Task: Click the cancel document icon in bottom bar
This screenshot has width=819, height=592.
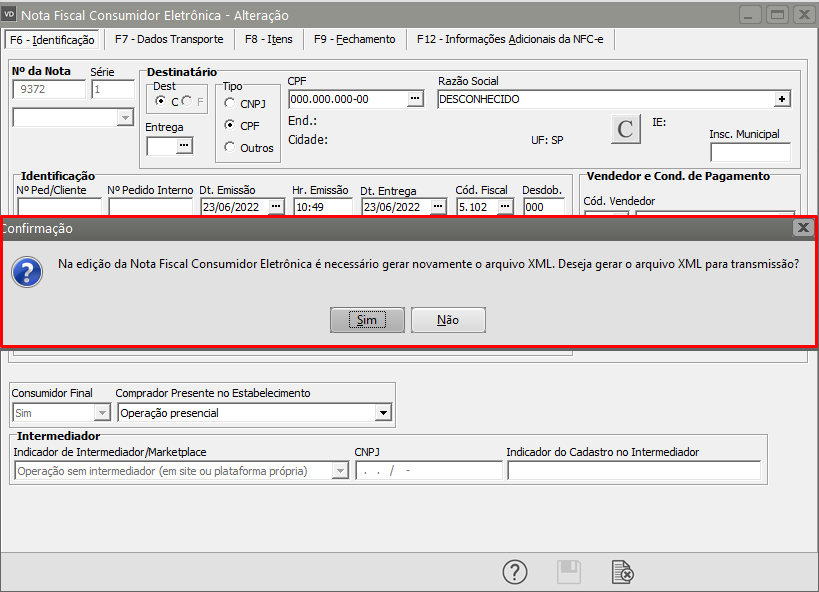Action: [x=622, y=572]
